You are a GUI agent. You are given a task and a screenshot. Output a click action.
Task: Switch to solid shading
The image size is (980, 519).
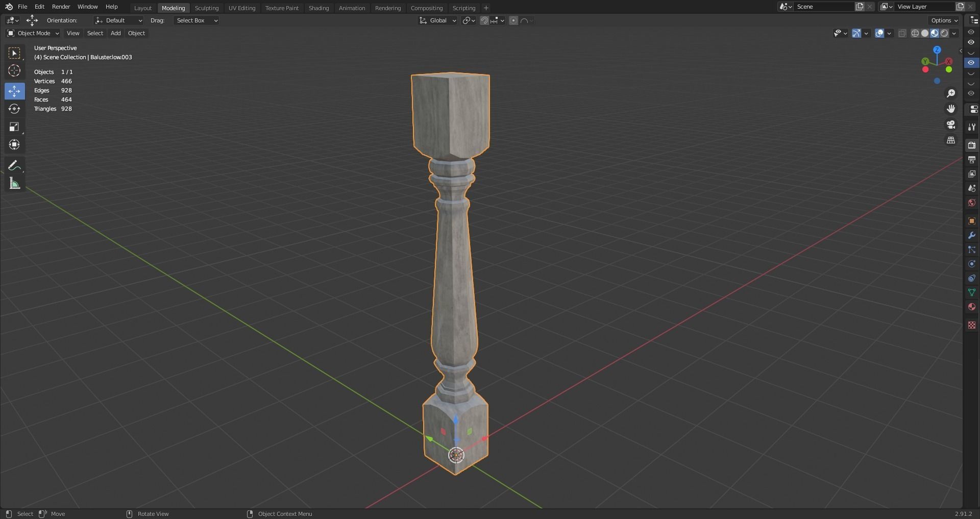(x=925, y=33)
